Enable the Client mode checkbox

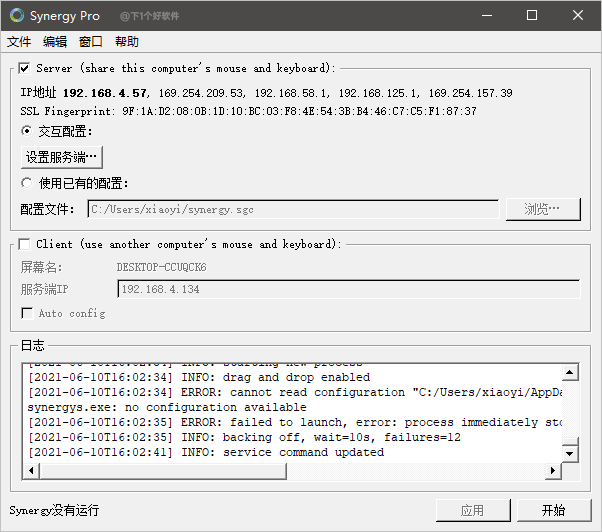coord(25,244)
